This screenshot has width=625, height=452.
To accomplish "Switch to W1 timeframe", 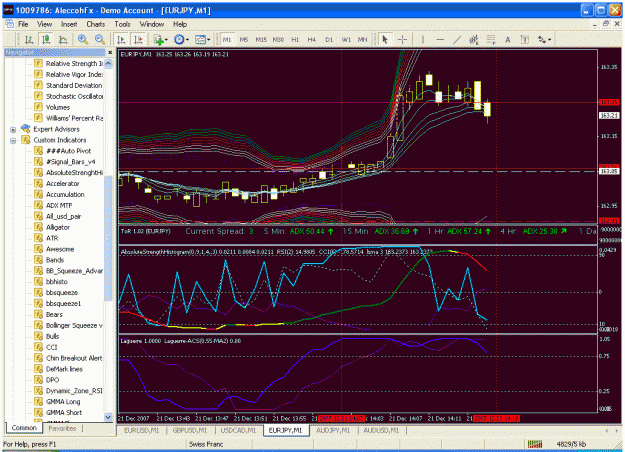I will click(346, 39).
